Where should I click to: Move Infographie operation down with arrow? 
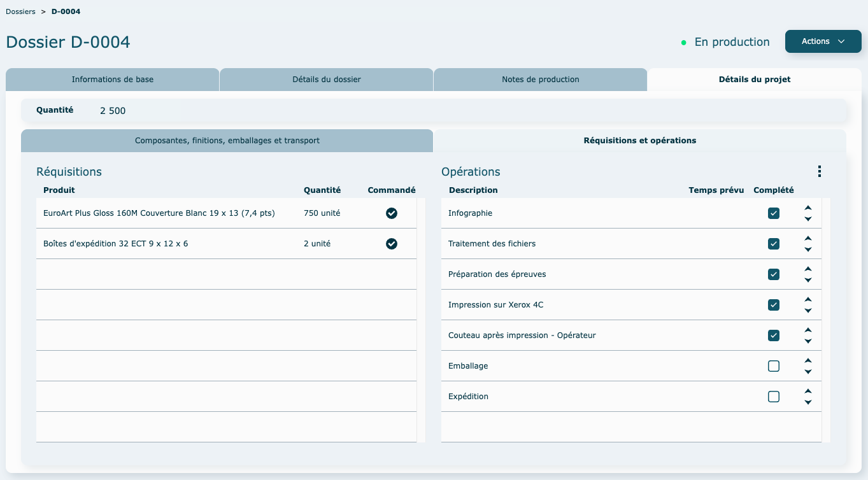(x=808, y=219)
